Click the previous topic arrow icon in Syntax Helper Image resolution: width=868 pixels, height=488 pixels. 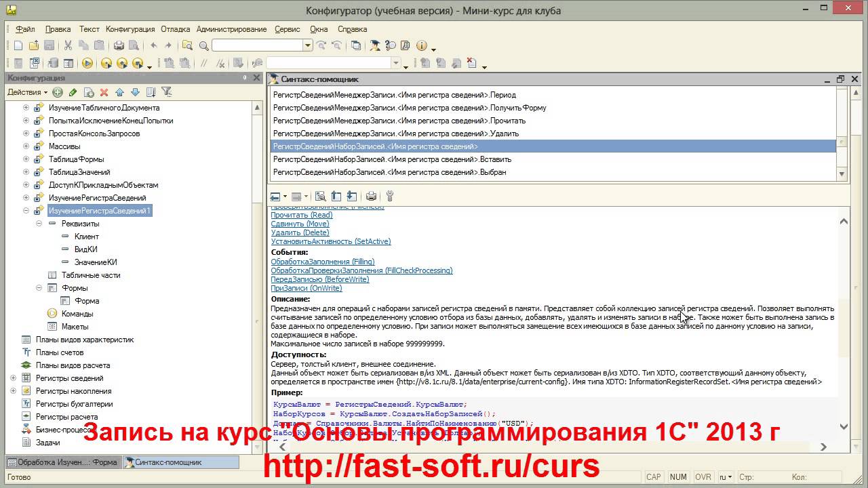pyautogui.click(x=336, y=197)
